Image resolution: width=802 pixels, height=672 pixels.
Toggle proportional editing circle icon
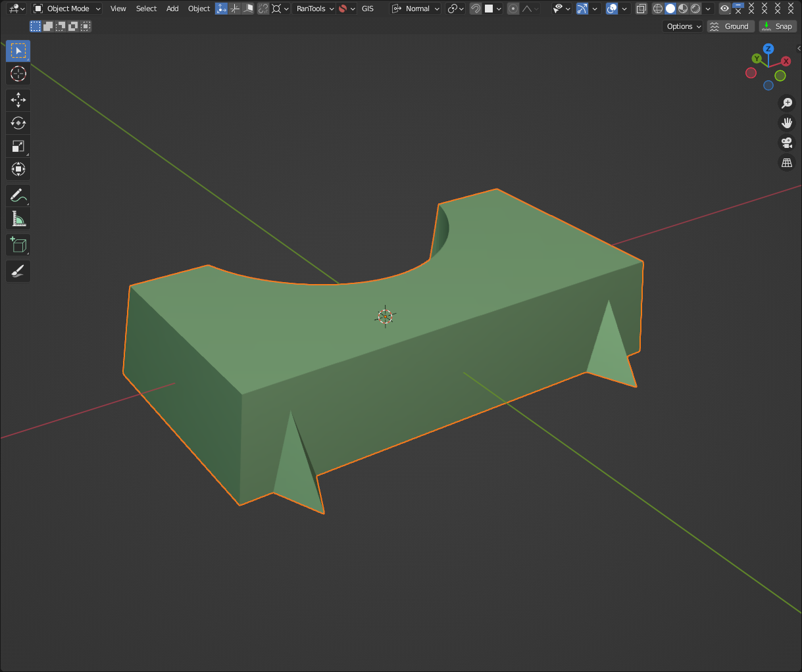(x=513, y=9)
